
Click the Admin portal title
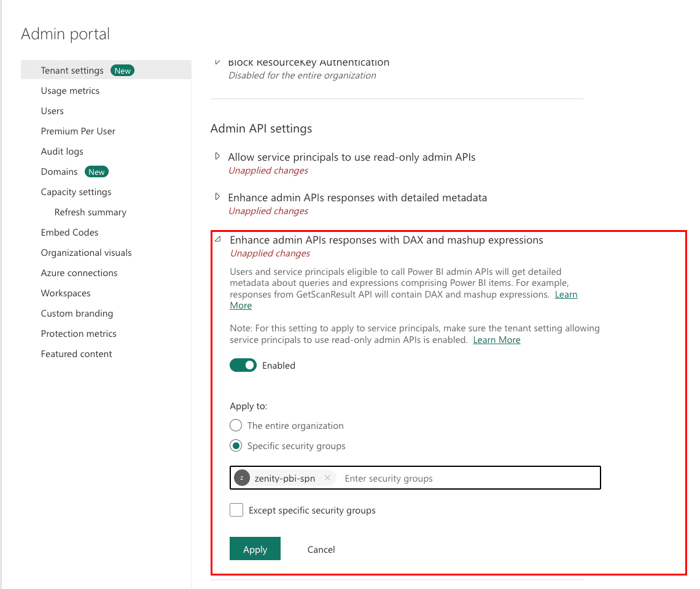coord(65,34)
